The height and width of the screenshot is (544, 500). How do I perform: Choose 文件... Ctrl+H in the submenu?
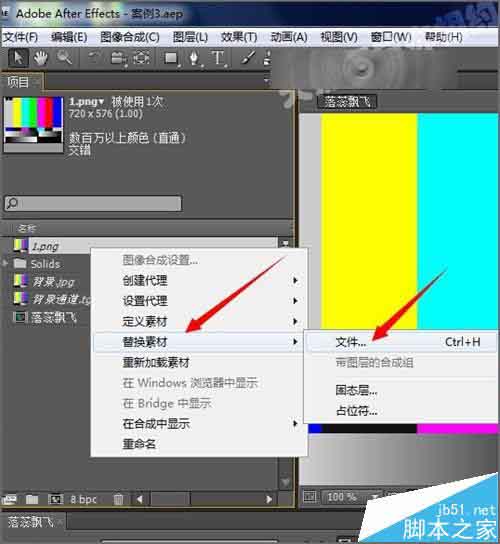pos(402,342)
